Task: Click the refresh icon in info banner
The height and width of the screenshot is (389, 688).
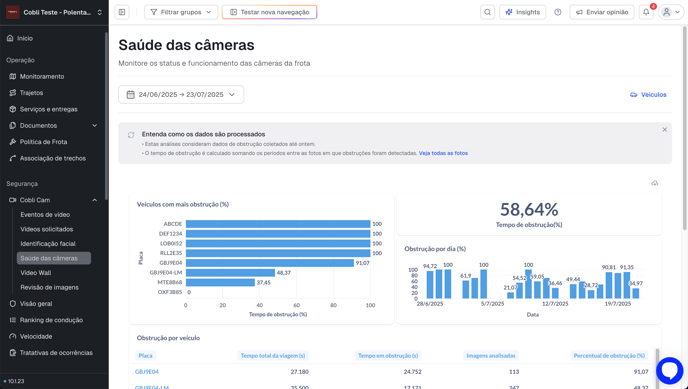Action: pos(131,135)
